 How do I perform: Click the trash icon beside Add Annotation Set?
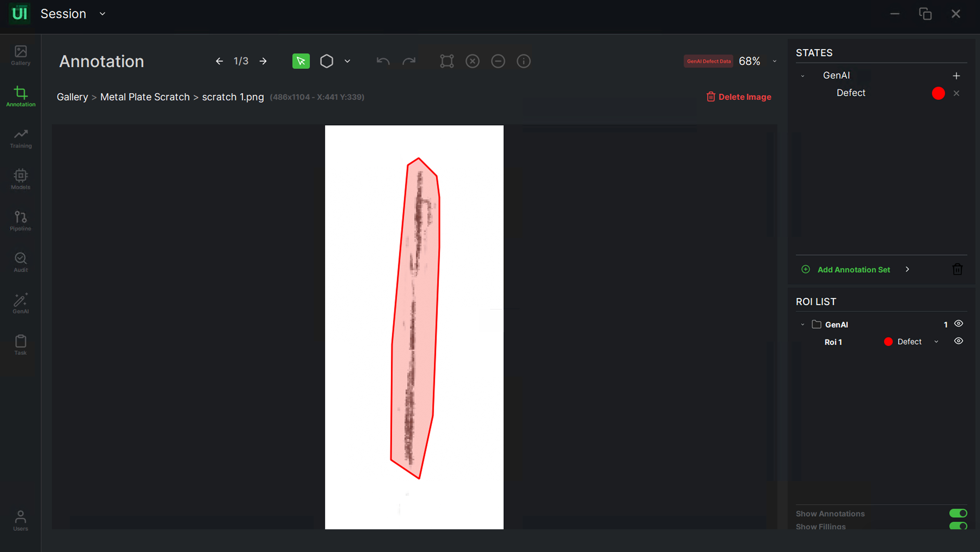click(x=957, y=270)
